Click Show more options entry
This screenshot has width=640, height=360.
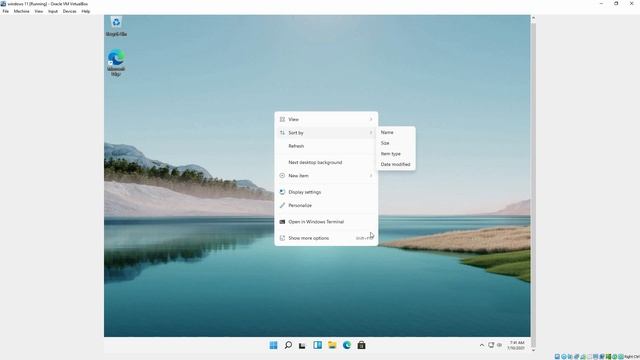(326, 238)
